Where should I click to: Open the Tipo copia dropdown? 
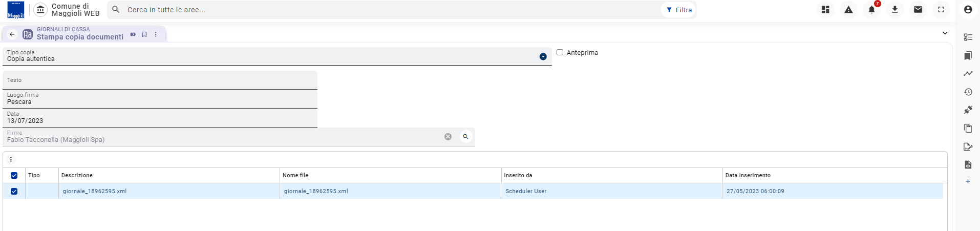click(543, 57)
